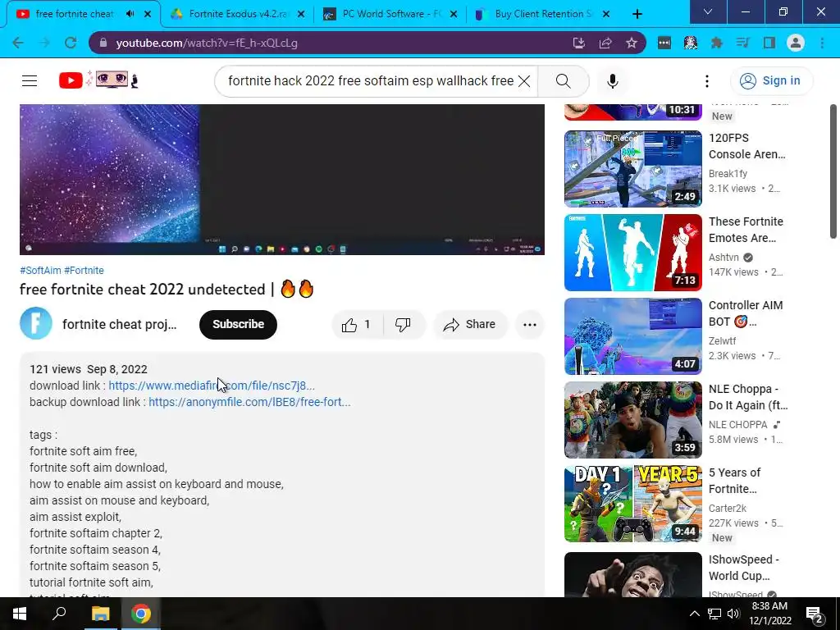This screenshot has width=840, height=630.
Task: Open more actions ellipsis under video
Action: (x=530, y=325)
